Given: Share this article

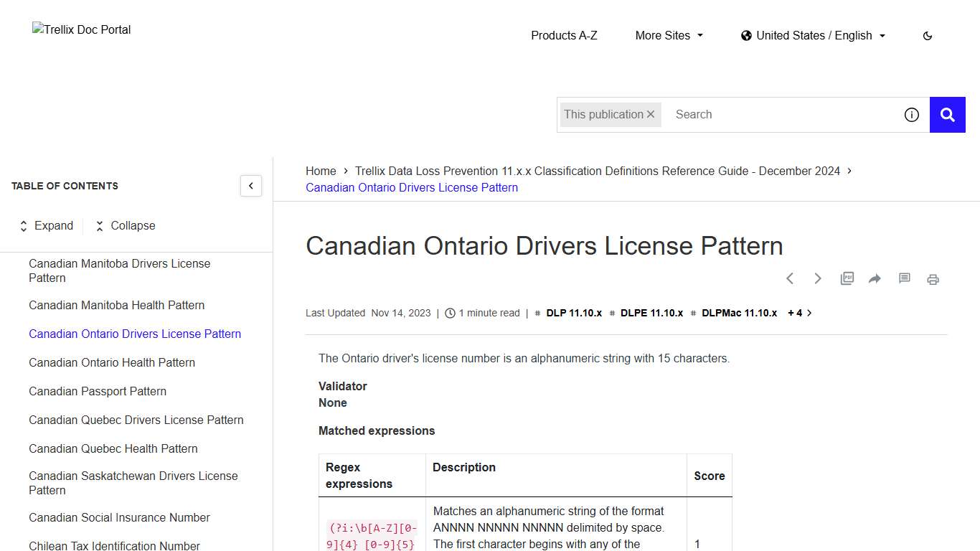Looking at the screenshot, I should point(875,278).
